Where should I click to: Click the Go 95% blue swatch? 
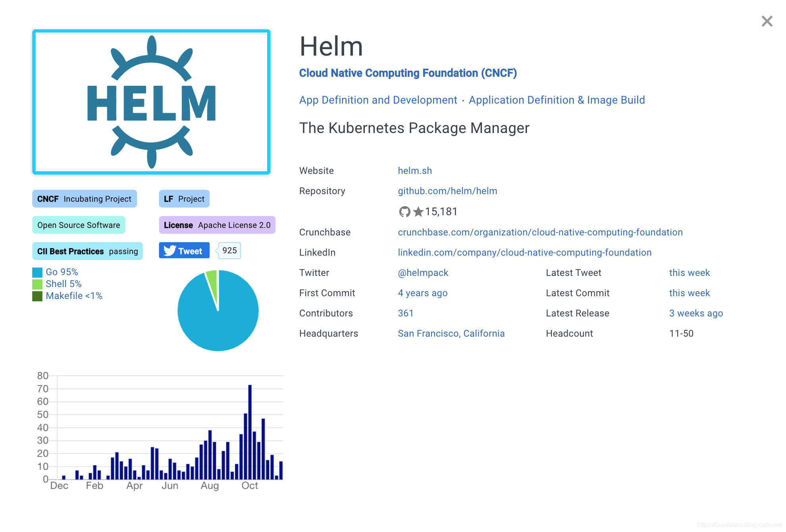click(37, 272)
